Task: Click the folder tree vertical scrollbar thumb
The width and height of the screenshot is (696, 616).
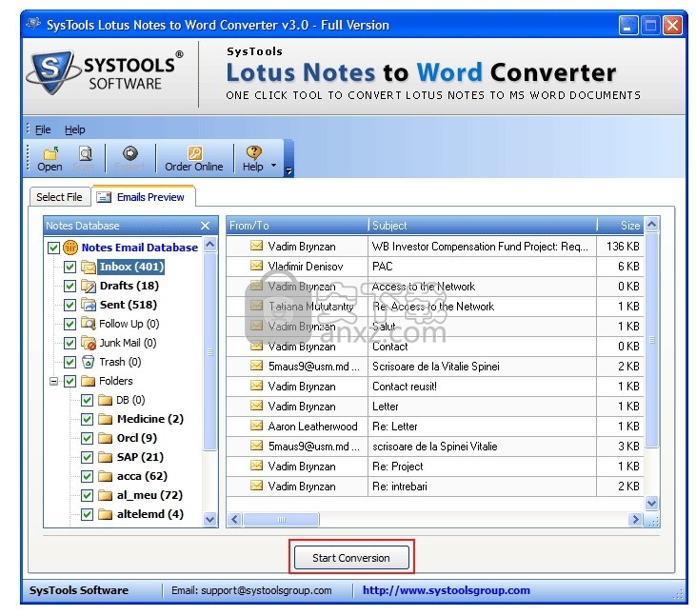Action: tap(210, 352)
